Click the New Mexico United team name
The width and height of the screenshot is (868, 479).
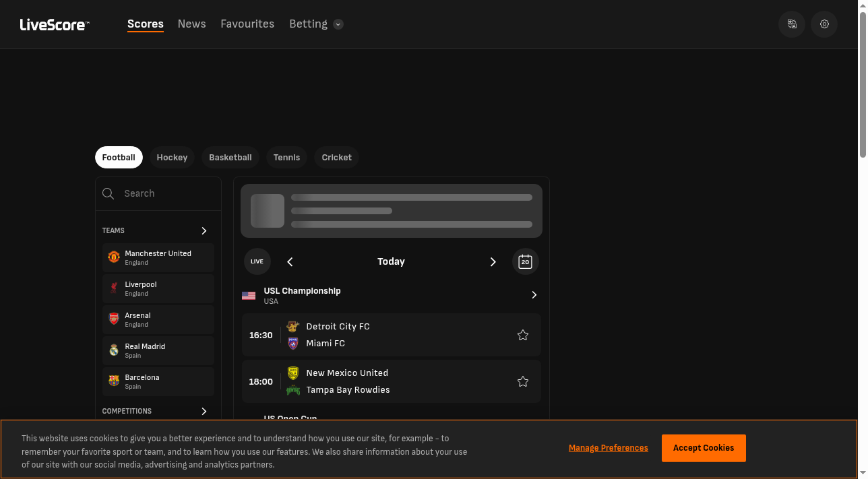pos(347,373)
